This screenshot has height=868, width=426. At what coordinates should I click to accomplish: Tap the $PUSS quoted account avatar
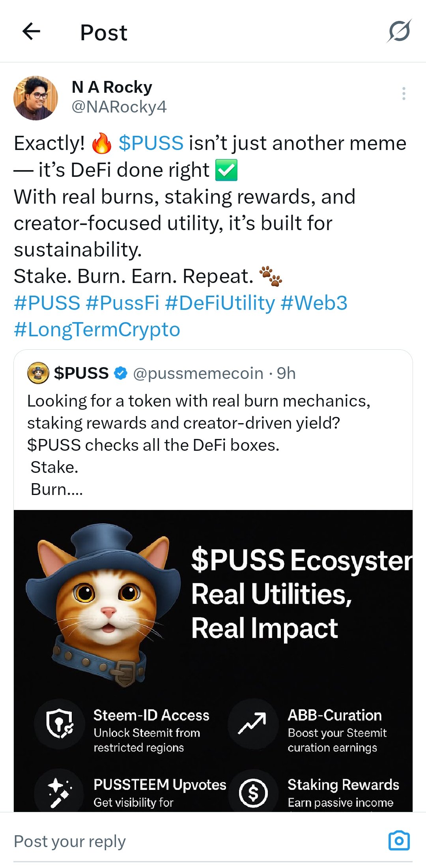click(x=38, y=373)
